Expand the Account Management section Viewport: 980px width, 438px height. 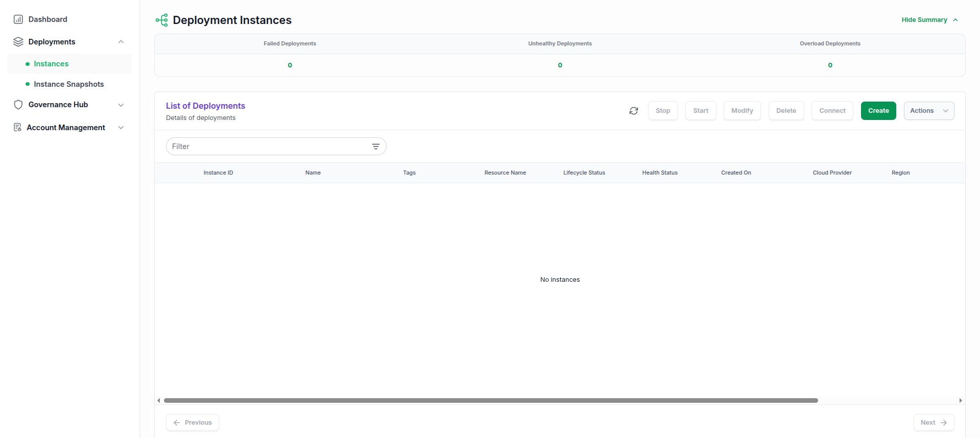point(121,128)
